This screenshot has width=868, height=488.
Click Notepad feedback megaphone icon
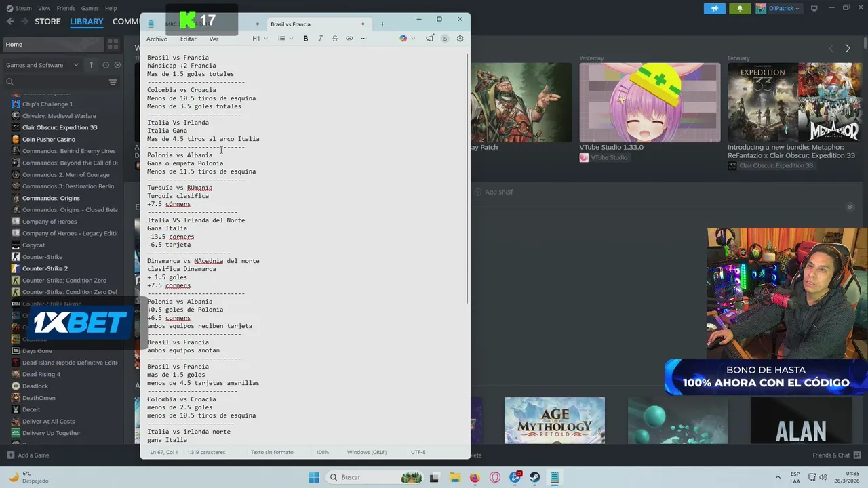click(430, 39)
